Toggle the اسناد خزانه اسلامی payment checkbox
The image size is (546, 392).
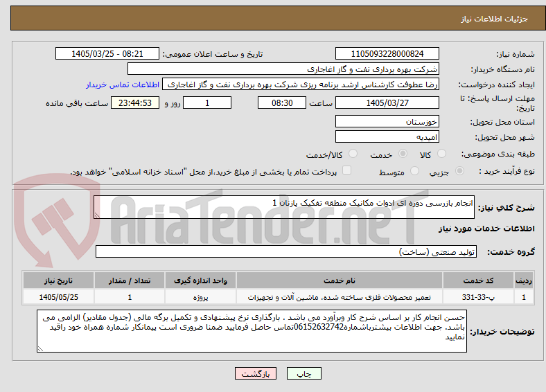click(346, 170)
